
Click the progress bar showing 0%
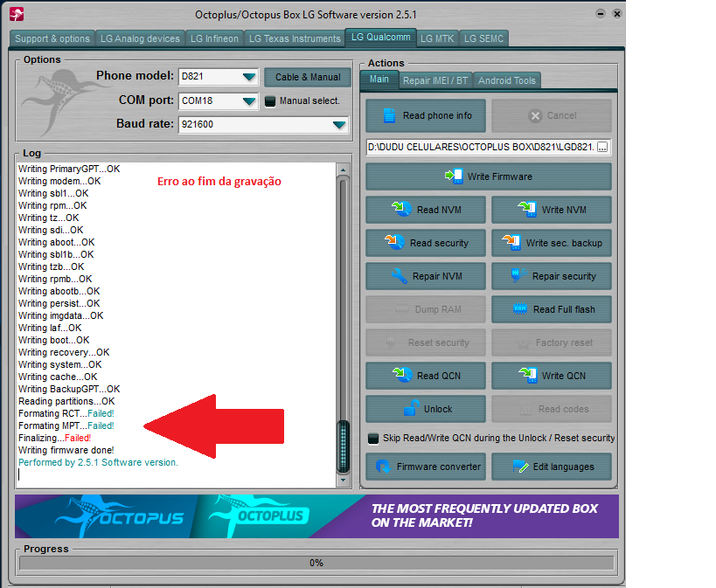[x=316, y=563]
